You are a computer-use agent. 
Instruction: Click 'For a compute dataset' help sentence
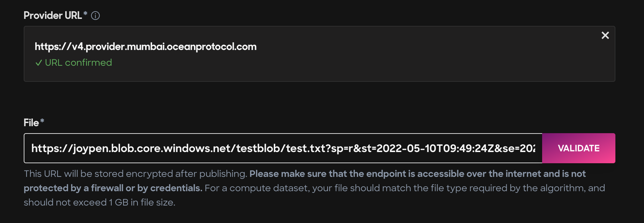[x=257, y=188]
